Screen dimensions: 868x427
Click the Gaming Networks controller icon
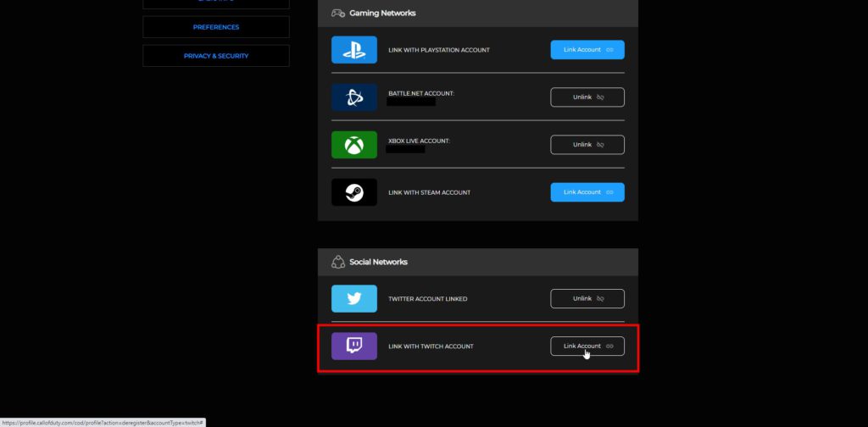click(337, 14)
